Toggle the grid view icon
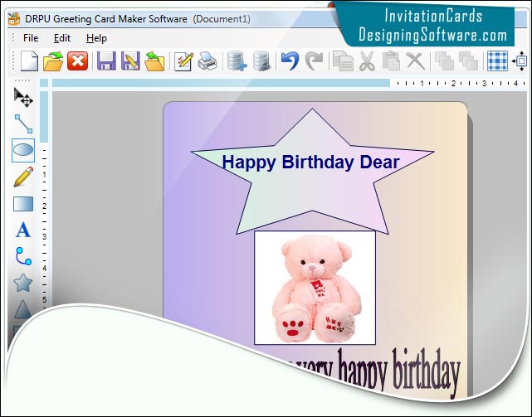Screen dimensions: 532x417 pyautogui.click(x=497, y=61)
